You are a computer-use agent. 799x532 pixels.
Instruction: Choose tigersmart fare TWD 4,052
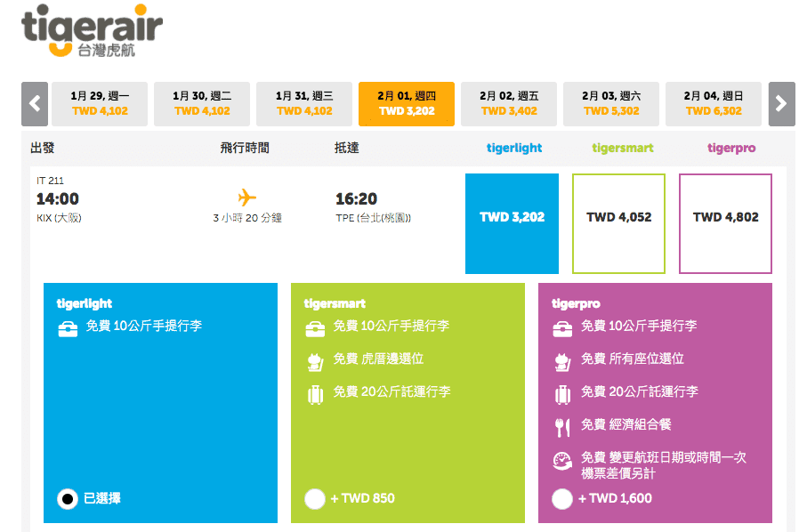pos(618,223)
